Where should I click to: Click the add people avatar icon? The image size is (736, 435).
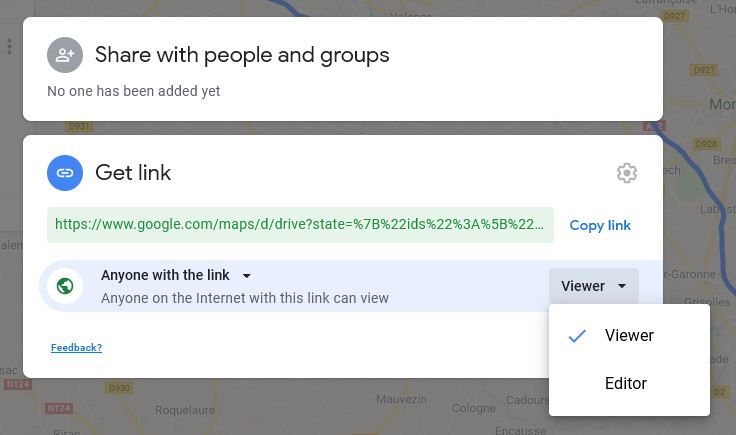[x=65, y=55]
